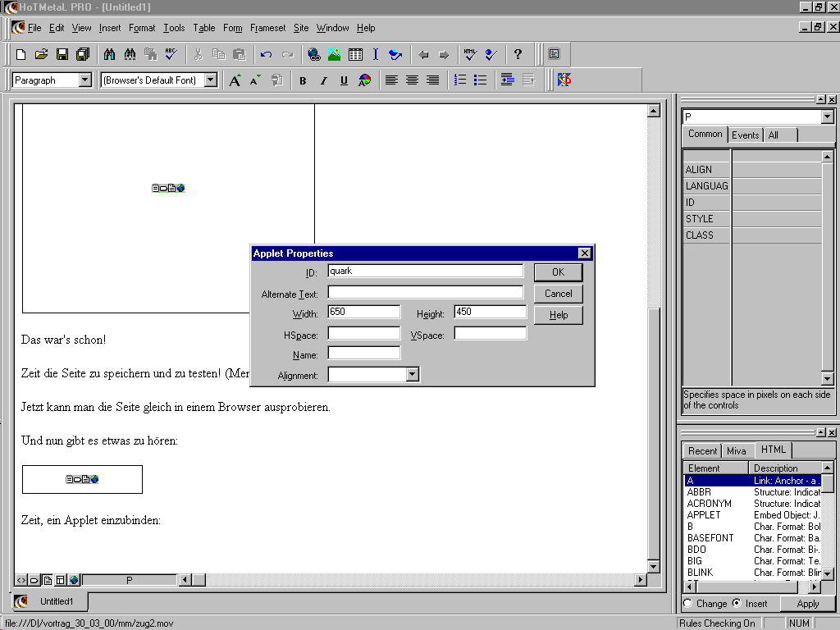Select the Insert radio button
Screen dimensions: 840x630
pyautogui.click(x=736, y=604)
